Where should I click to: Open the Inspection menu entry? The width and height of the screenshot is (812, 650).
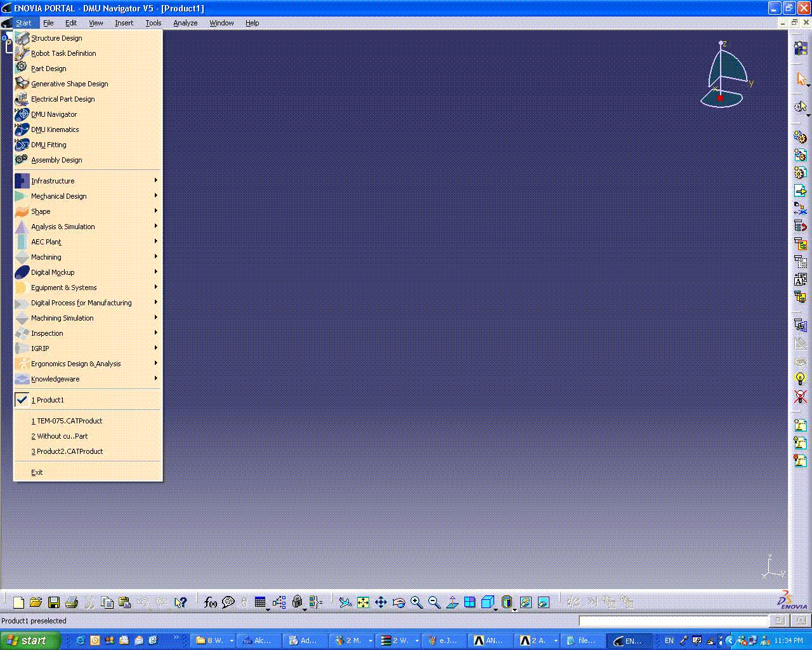pyautogui.click(x=88, y=333)
